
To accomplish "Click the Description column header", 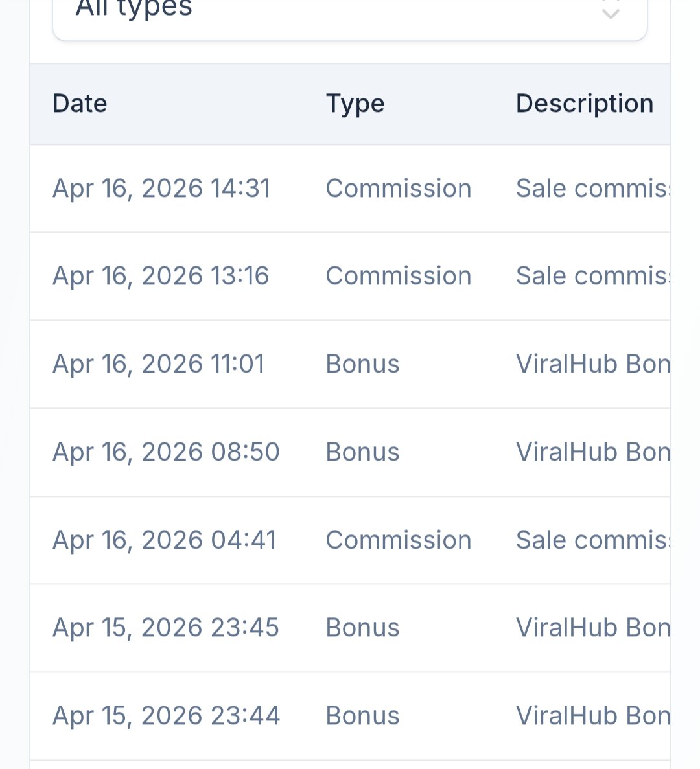I will 585,104.
